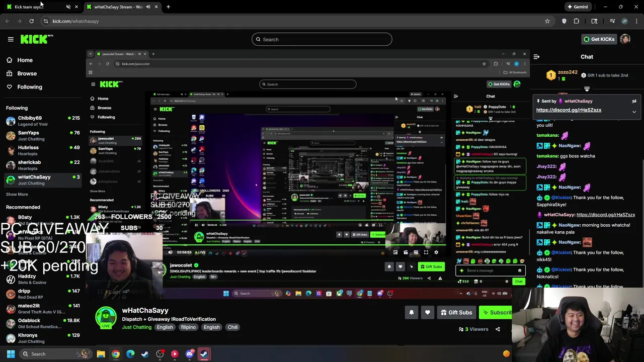Toggle the follow heart button
644x362 pixels.
pyautogui.click(x=427, y=313)
